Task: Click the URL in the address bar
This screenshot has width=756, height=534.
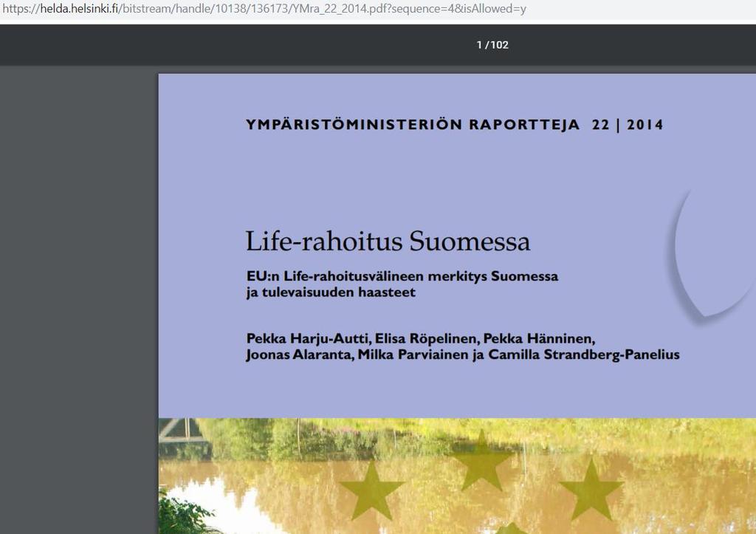Action: pos(264,9)
